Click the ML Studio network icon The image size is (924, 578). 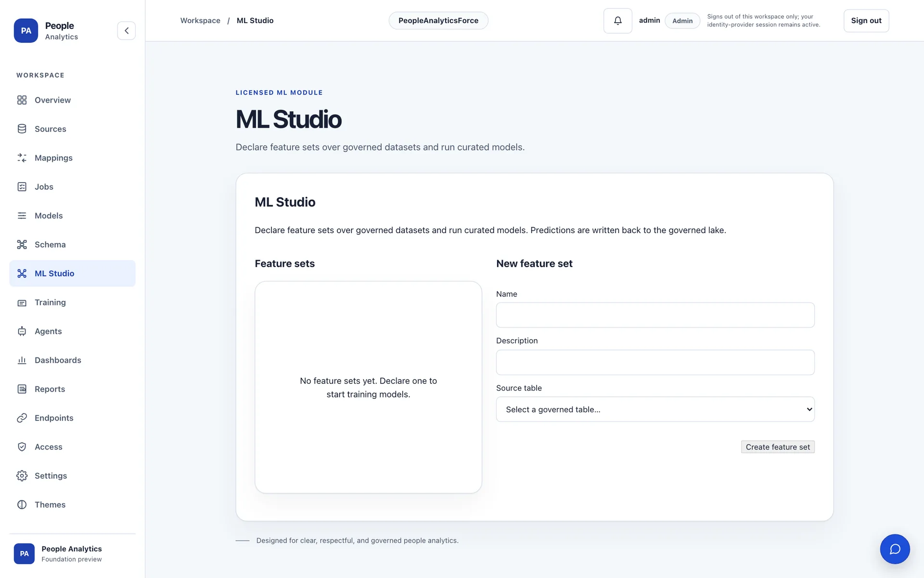click(x=22, y=273)
